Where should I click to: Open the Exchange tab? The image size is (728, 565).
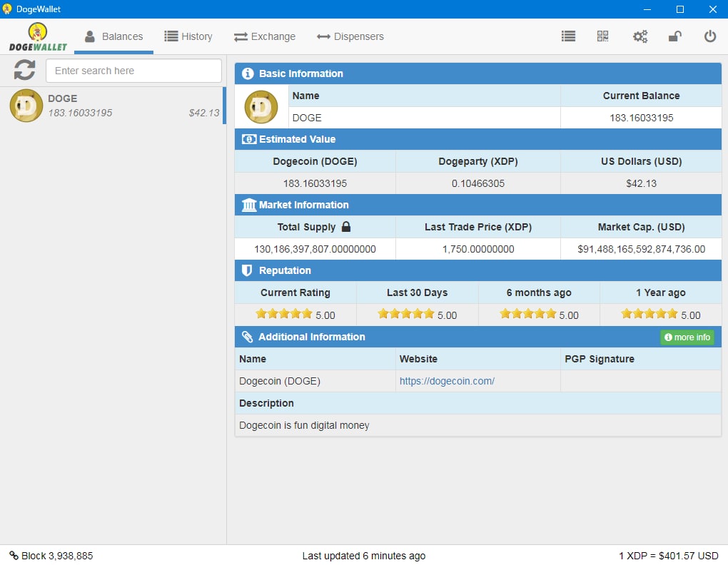tap(265, 36)
